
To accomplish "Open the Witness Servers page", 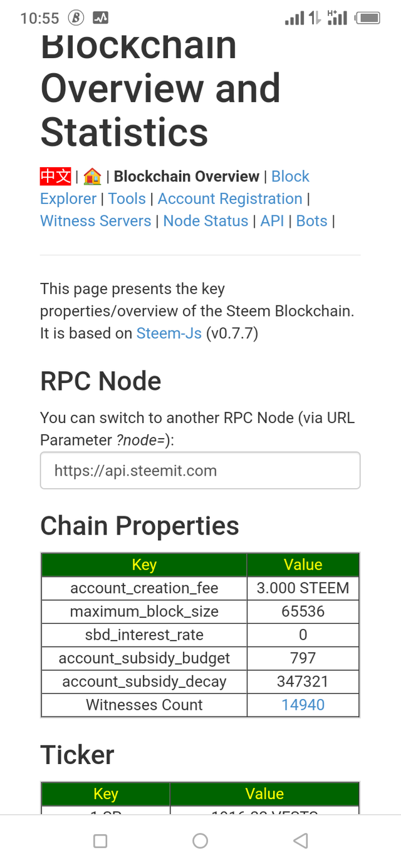I will pyautogui.click(x=95, y=221).
